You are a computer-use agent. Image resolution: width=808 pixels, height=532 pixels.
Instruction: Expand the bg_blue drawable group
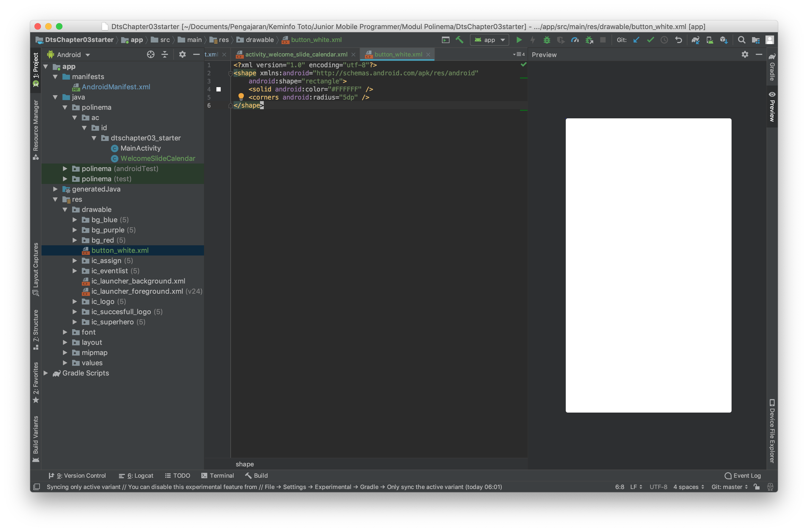click(x=75, y=220)
